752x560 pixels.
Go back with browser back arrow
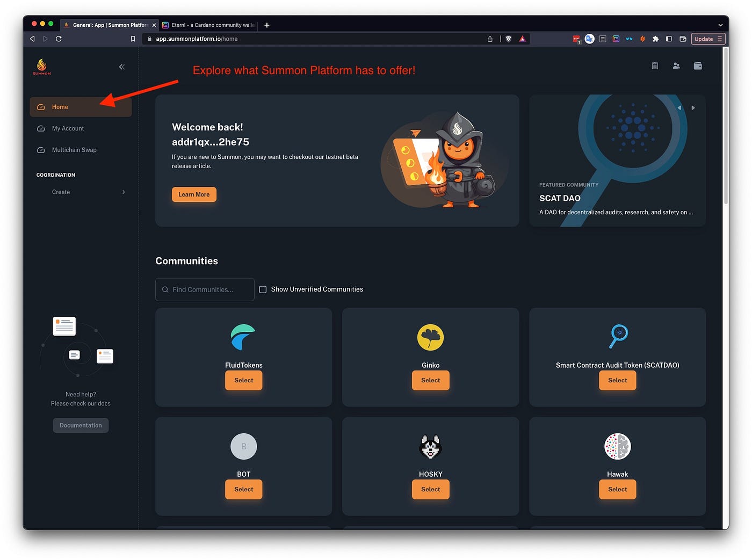[32, 39]
